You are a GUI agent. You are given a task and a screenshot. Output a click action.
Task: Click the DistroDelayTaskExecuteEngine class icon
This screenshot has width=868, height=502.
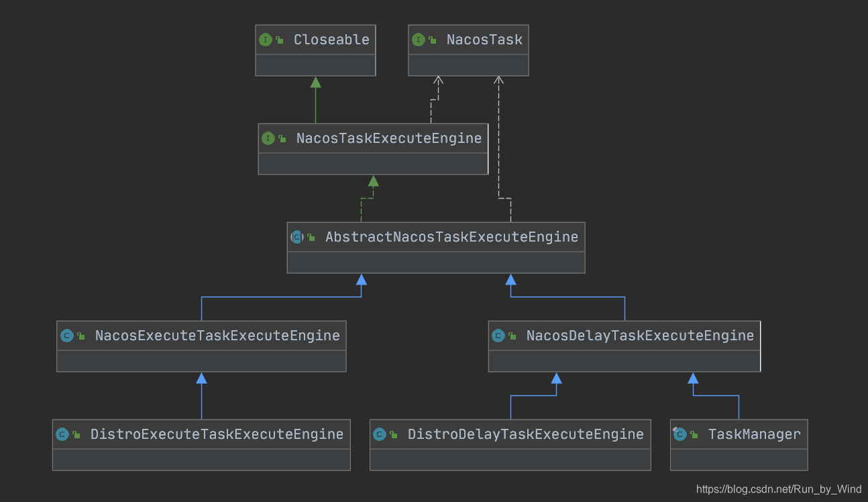(x=380, y=434)
